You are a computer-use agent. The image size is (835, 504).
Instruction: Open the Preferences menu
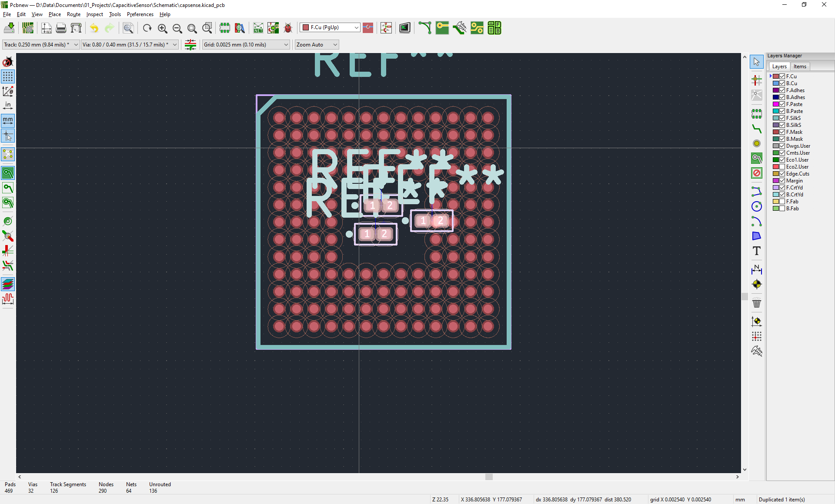point(140,14)
